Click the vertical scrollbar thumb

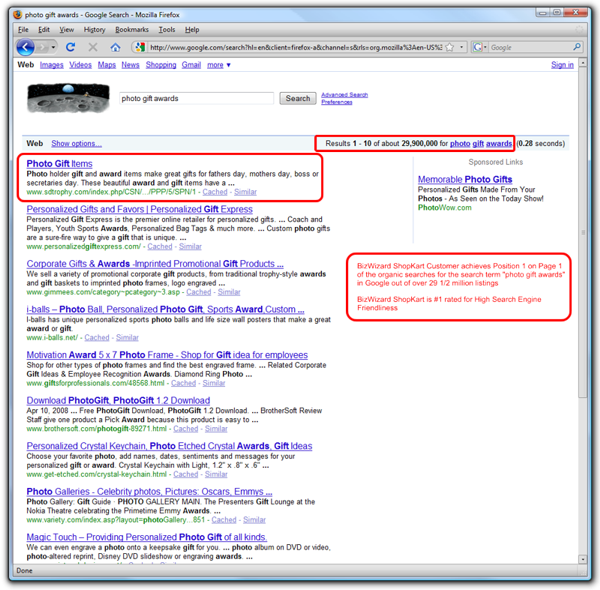coord(583,233)
